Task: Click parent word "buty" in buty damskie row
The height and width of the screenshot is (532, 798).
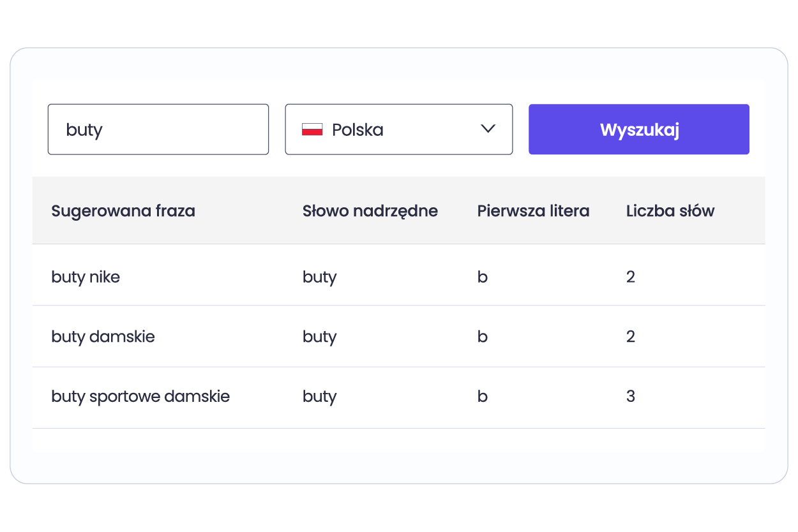Action: click(320, 337)
